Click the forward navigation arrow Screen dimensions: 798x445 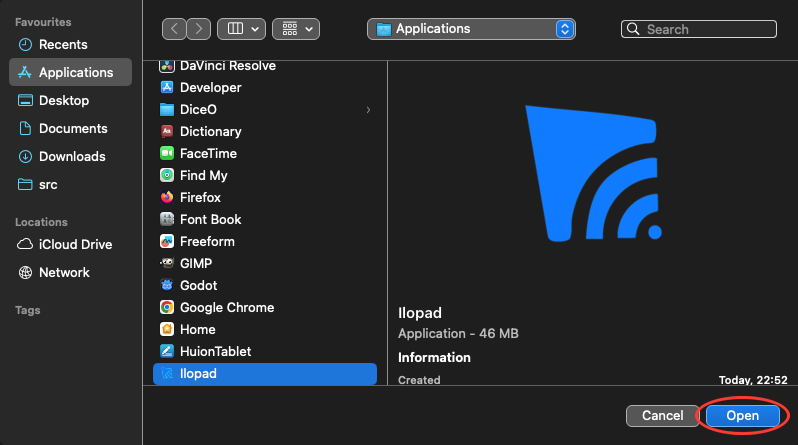(x=198, y=29)
